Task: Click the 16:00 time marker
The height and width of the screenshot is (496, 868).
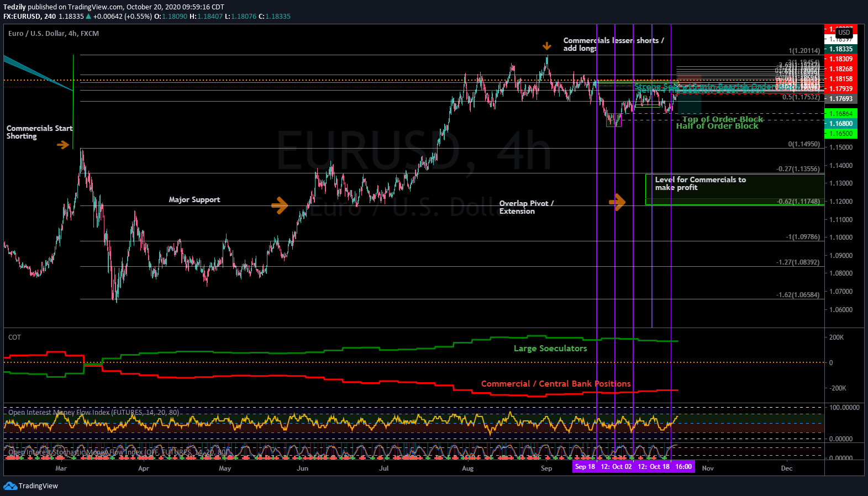Action: [x=683, y=467]
